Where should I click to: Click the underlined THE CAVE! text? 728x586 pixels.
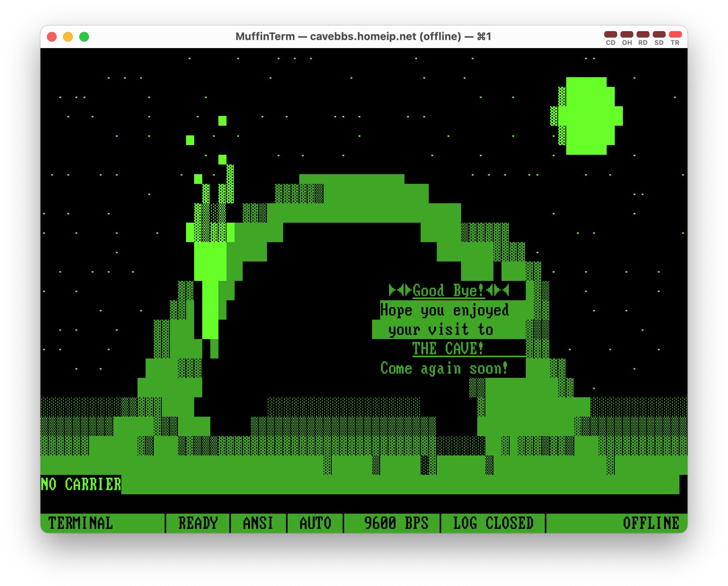448,348
